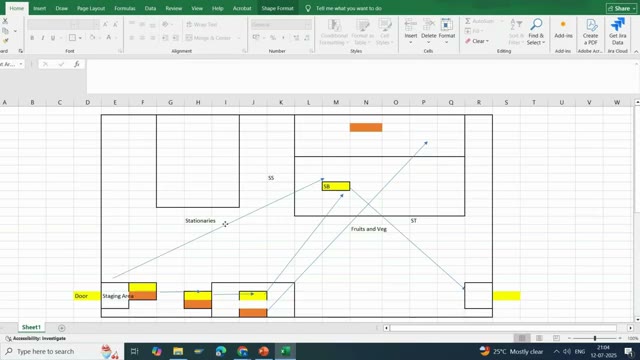Click the Cut scissors icon
The image size is (640, 360).
[5, 21]
